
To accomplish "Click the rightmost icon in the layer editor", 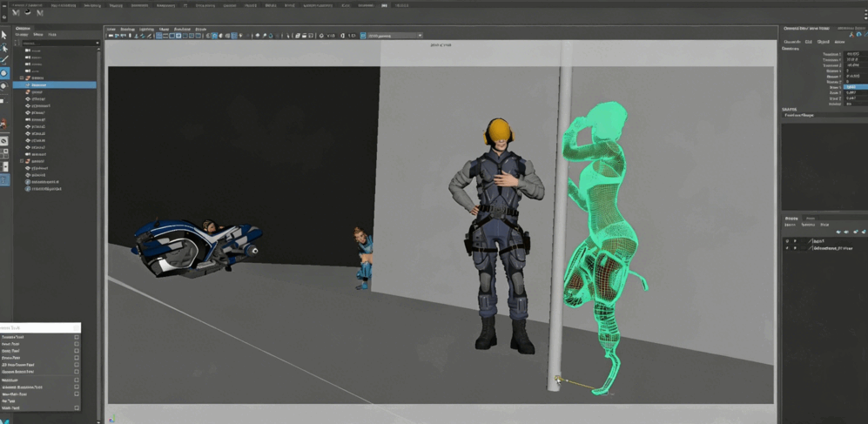I will pyautogui.click(x=864, y=232).
